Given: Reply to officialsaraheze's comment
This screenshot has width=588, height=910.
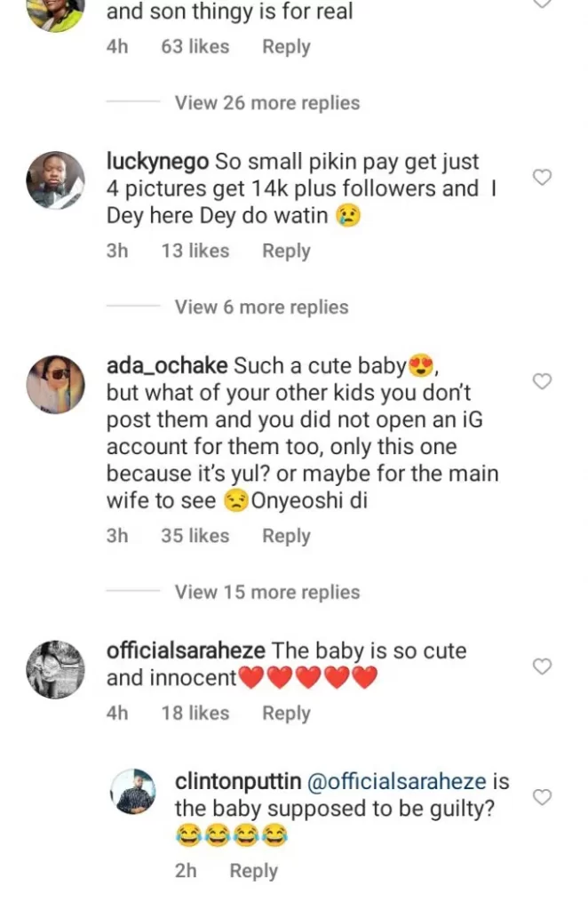Looking at the screenshot, I should tap(286, 714).
